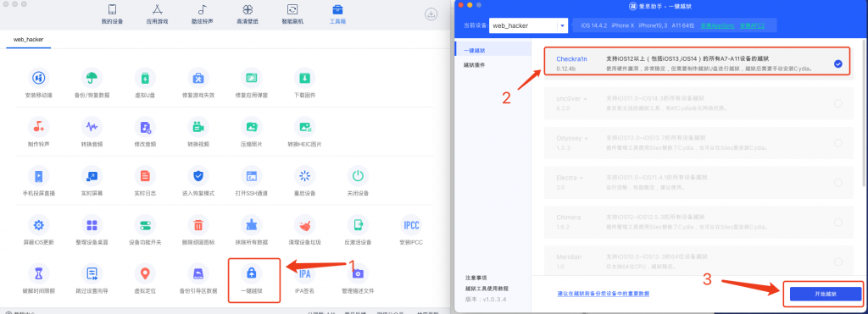Click the 重启设备 restart icon
The width and height of the screenshot is (868, 314).
click(x=304, y=176)
